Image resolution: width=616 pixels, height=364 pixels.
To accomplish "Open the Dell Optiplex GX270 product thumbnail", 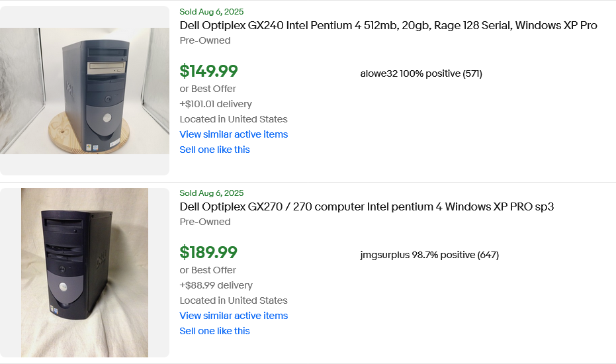I will [85, 273].
